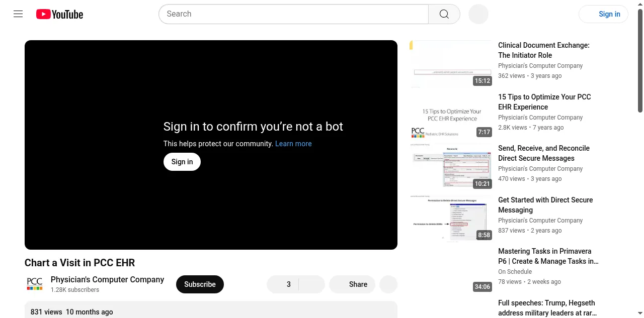The height and width of the screenshot is (318, 644).
Task: Click Sign in at top right
Action: [x=603, y=14]
